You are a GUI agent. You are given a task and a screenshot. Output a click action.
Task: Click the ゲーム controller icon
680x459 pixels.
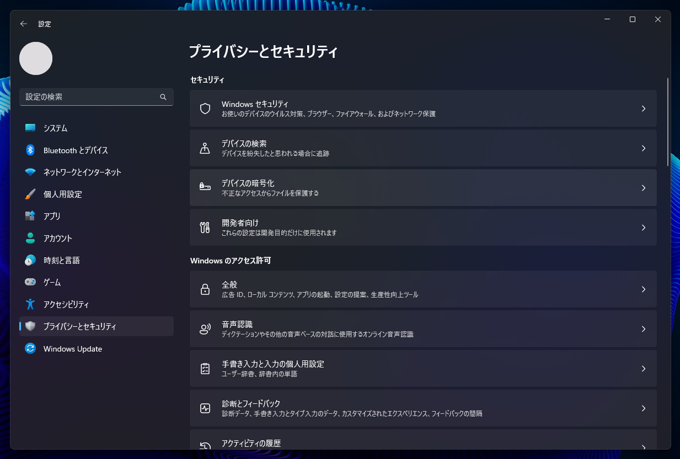tap(30, 282)
